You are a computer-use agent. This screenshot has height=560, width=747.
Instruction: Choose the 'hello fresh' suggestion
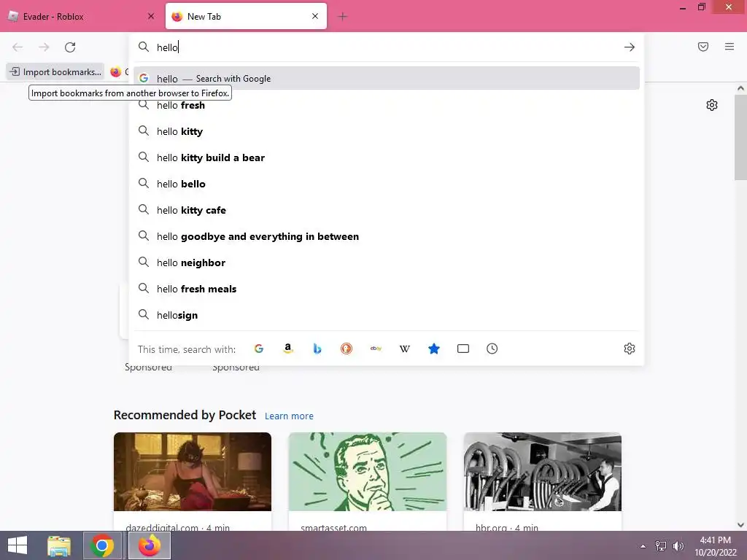click(387, 105)
